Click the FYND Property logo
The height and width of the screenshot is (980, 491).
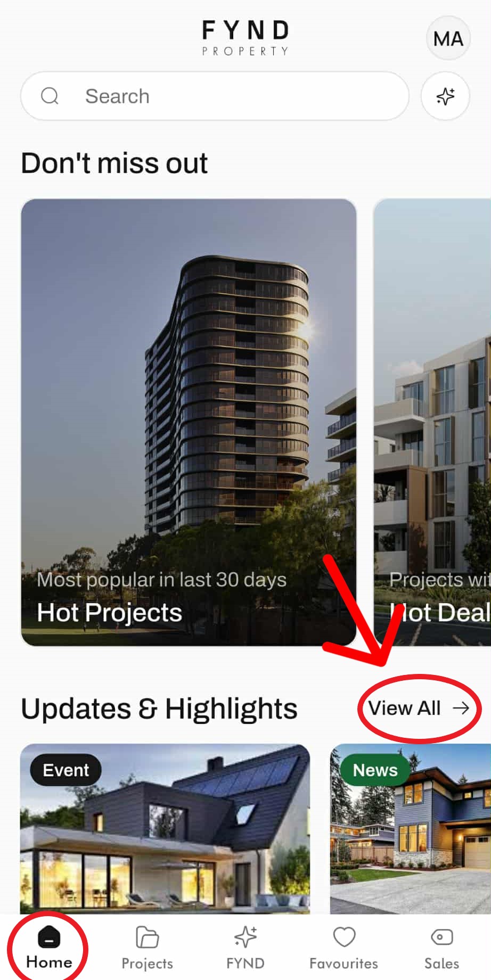pos(245,38)
